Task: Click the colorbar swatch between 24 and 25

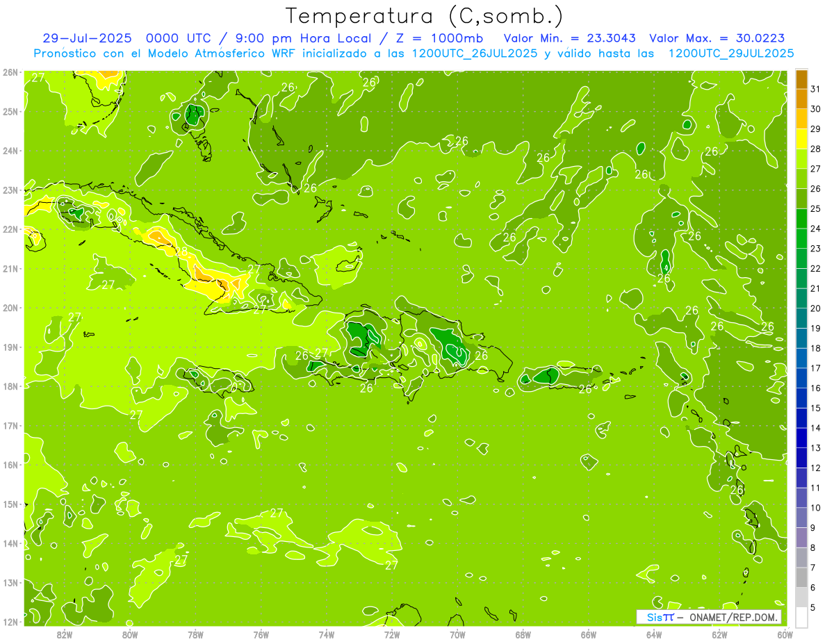Action: click(801, 219)
